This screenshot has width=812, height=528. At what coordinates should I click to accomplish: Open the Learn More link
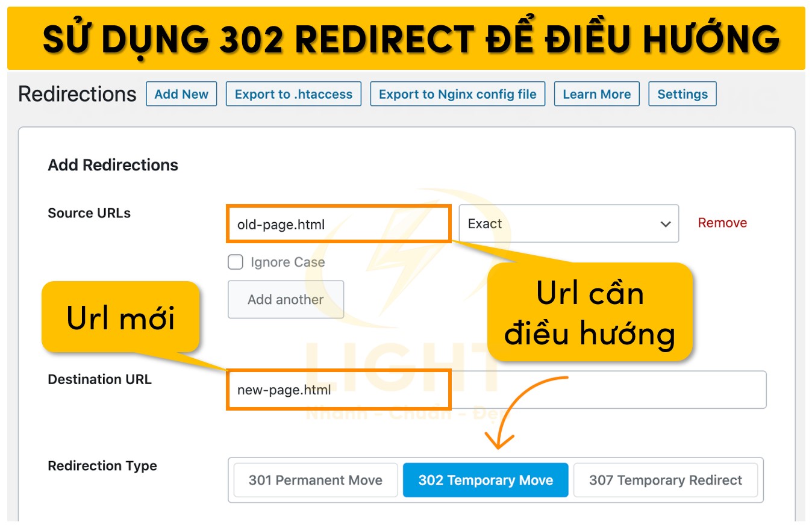click(596, 95)
